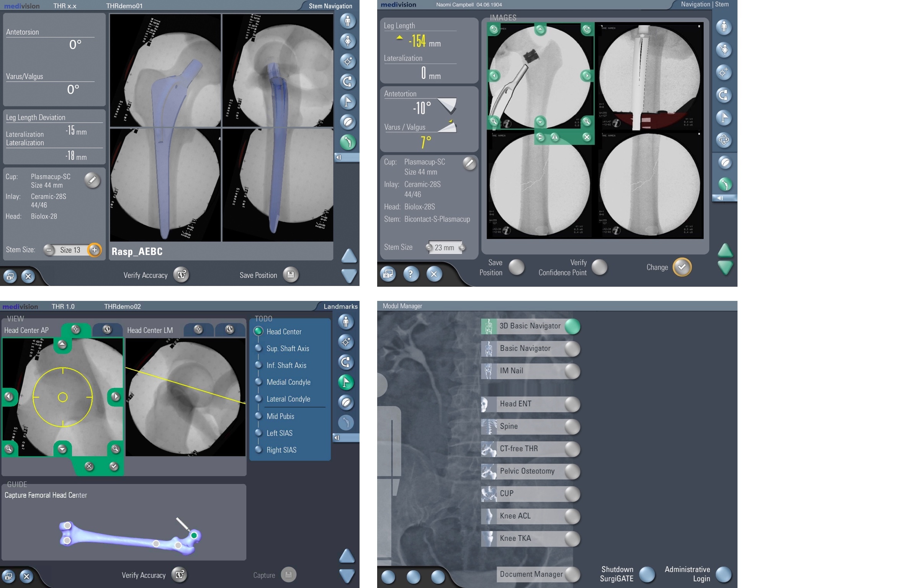Click the rotate clockwise icon on selected X-ray

586,29
